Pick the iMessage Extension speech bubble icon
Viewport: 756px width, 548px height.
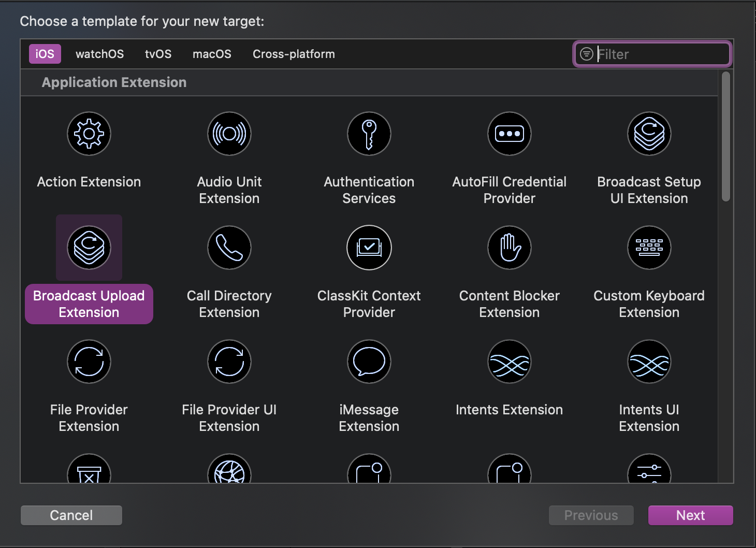click(x=369, y=362)
